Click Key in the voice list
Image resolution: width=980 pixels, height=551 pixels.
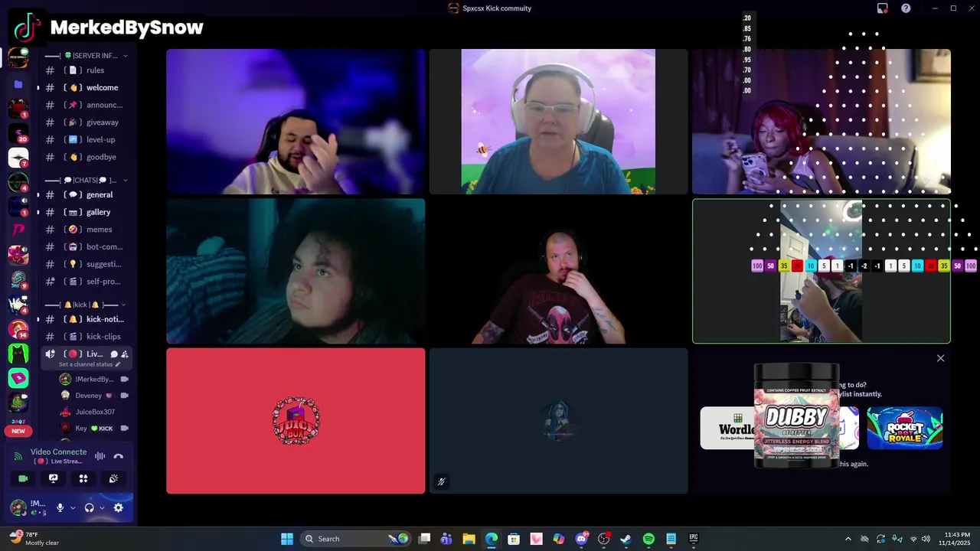coord(93,429)
